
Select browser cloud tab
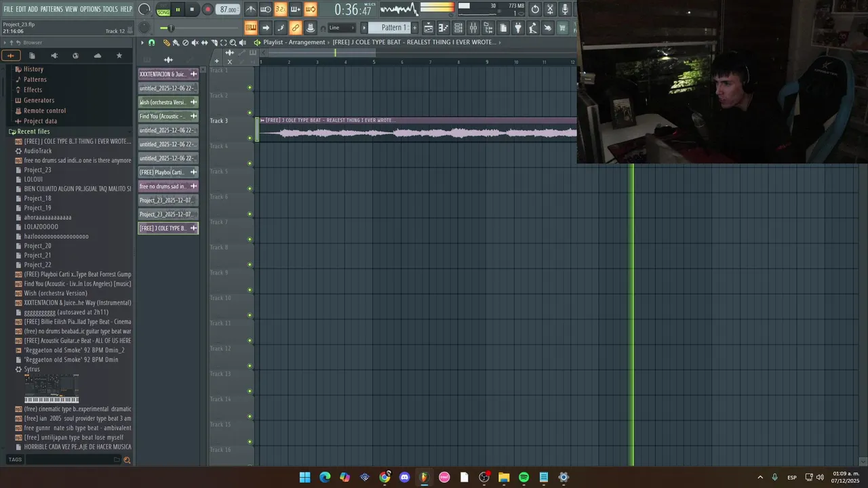97,56
